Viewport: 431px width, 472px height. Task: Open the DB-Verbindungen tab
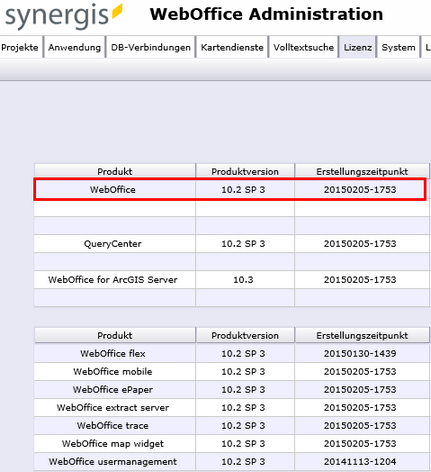[151, 47]
